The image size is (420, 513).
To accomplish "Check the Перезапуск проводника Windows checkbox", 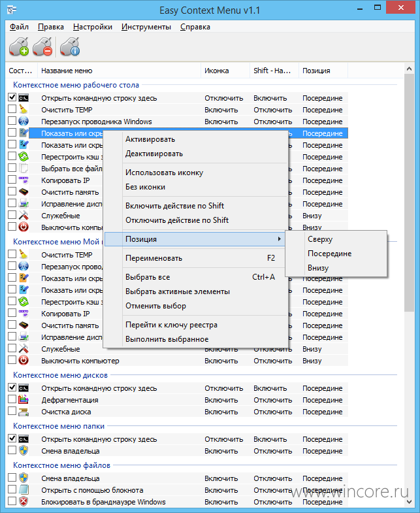I will tap(12, 121).
